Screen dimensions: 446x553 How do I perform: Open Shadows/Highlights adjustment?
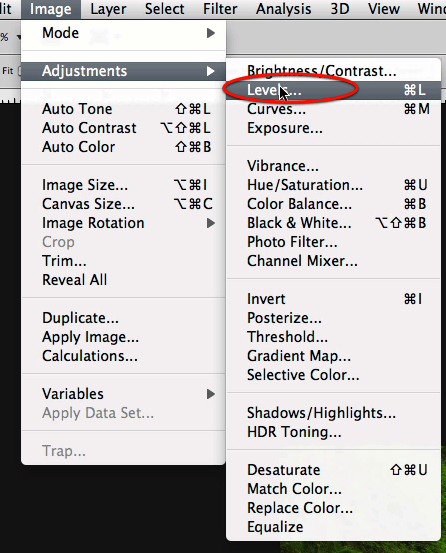(333, 413)
